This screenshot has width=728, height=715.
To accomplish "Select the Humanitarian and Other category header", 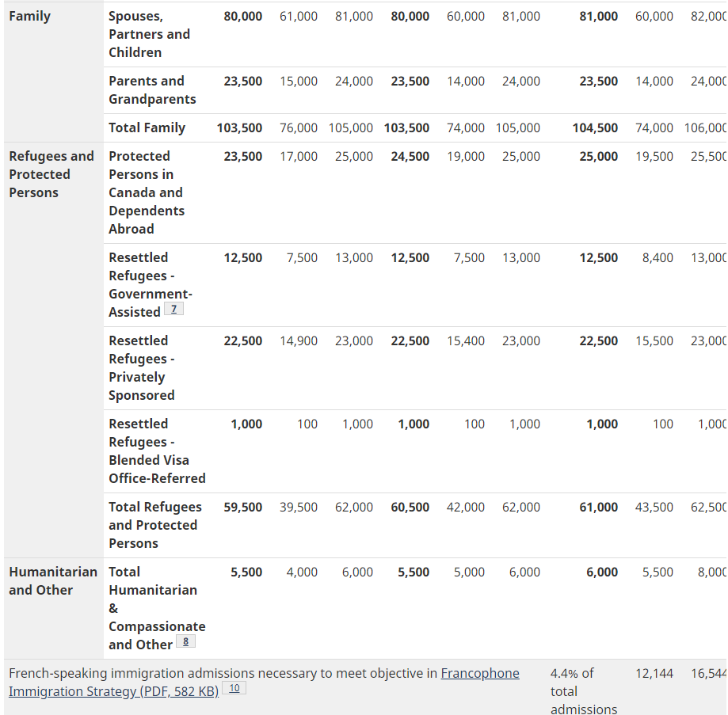I will (x=52, y=581).
